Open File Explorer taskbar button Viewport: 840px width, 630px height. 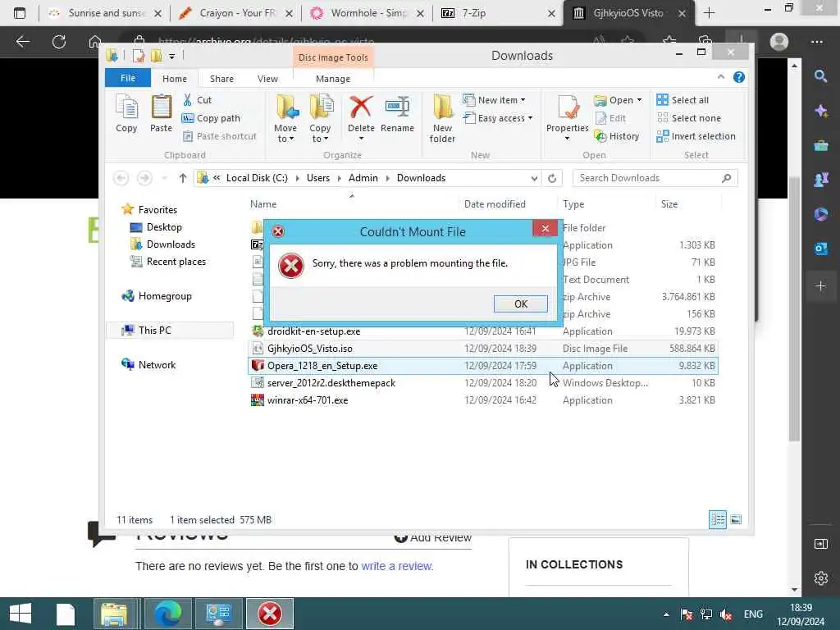pos(114,614)
